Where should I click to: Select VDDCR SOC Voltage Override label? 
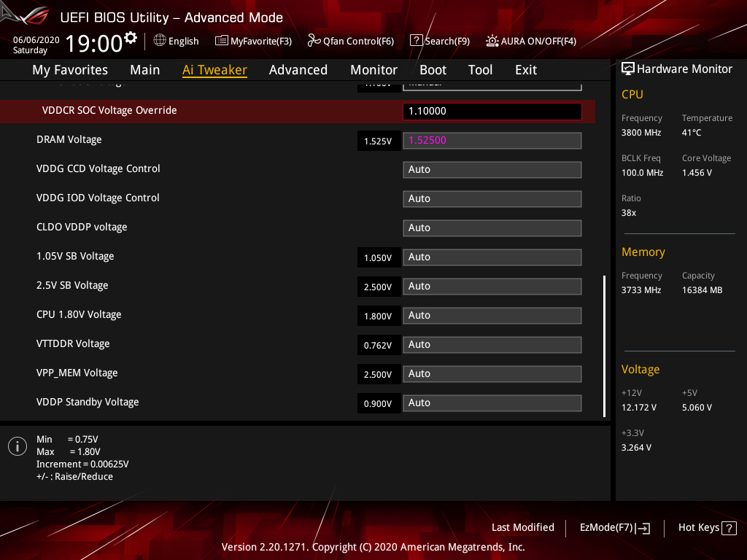pos(109,111)
